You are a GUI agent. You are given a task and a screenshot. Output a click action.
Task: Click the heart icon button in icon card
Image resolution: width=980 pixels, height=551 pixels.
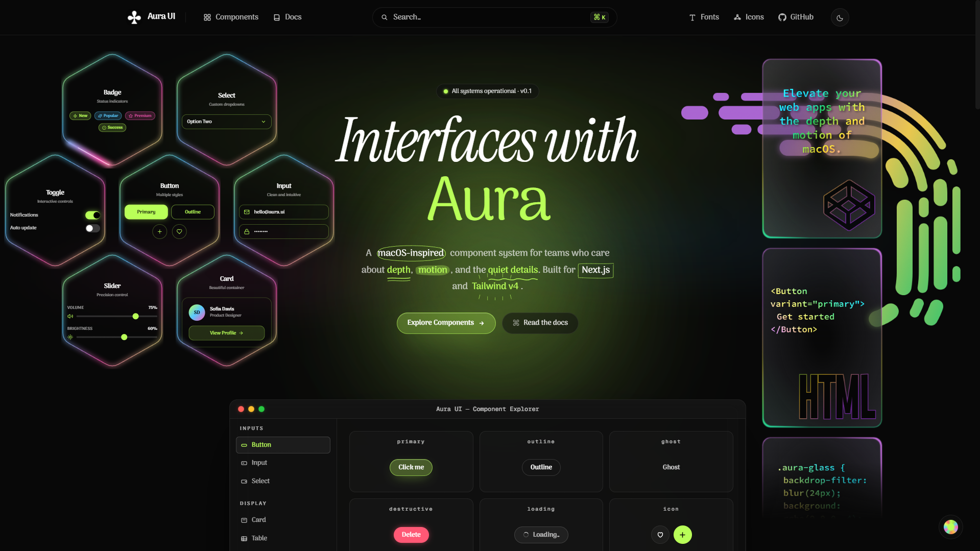tap(660, 535)
